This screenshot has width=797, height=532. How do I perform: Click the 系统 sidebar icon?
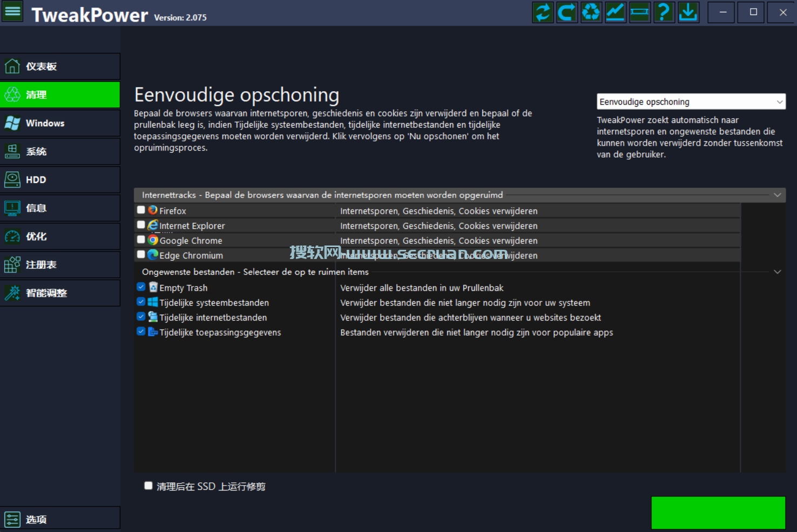tap(12, 152)
